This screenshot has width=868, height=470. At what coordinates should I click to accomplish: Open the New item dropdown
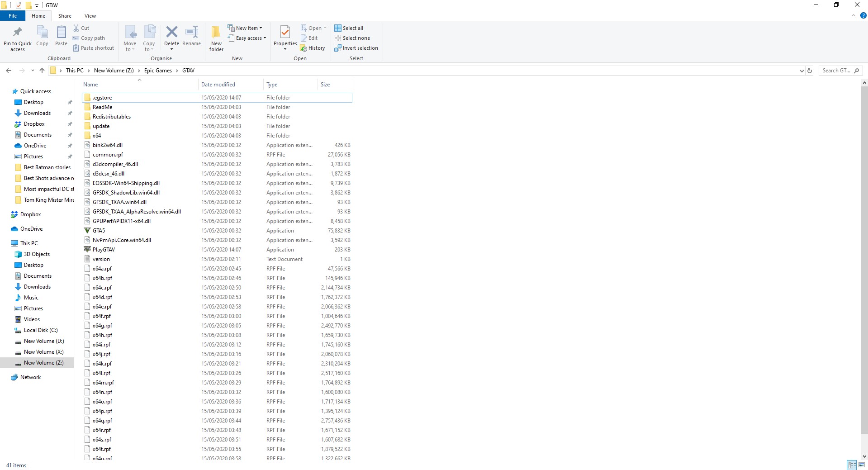click(x=245, y=28)
